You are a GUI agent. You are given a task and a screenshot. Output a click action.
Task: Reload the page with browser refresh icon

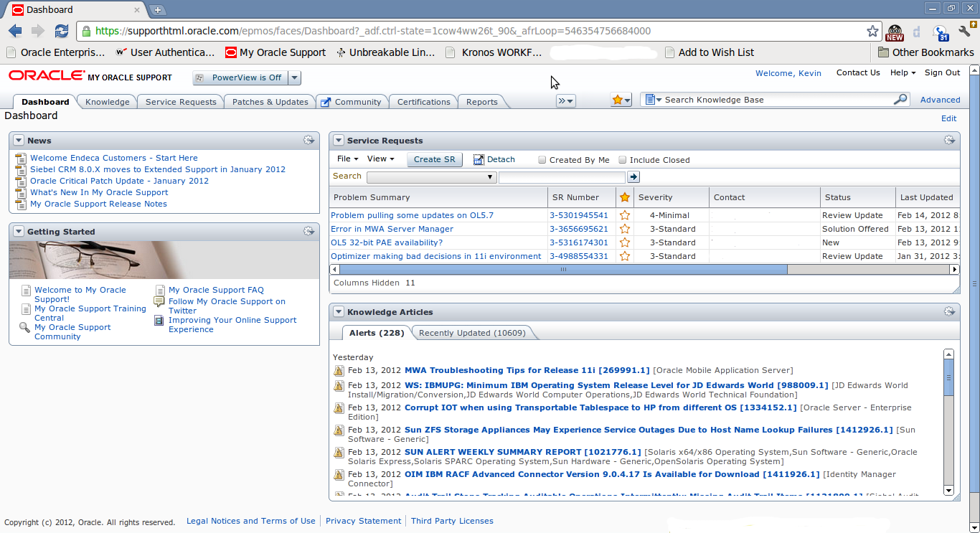click(x=62, y=31)
